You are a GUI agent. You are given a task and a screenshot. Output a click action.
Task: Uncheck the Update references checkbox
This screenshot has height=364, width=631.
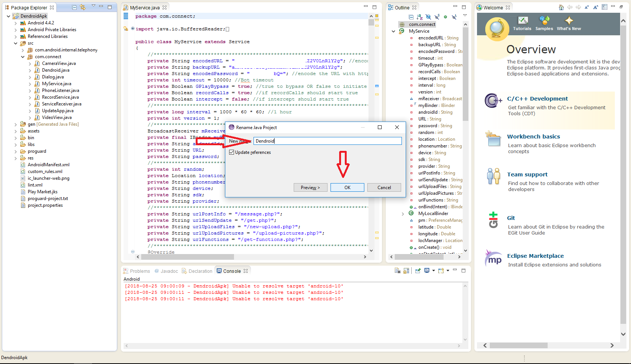[232, 152]
